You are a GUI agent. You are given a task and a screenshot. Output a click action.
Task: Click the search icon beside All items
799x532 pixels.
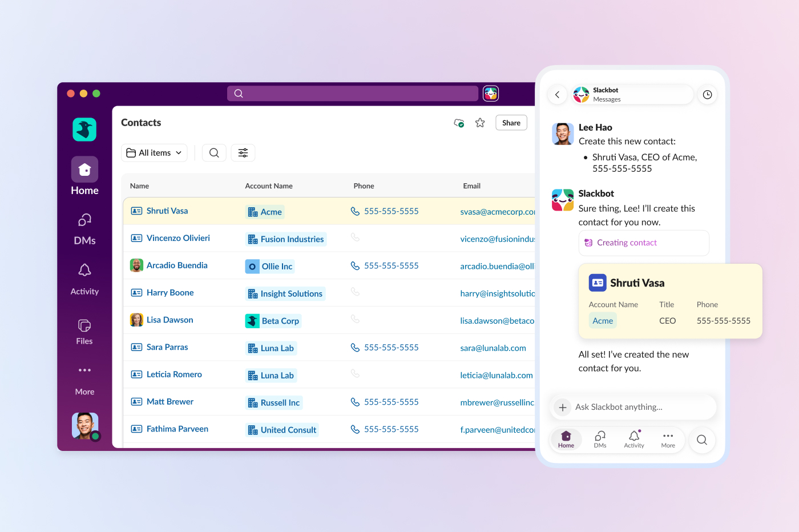tap(214, 153)
